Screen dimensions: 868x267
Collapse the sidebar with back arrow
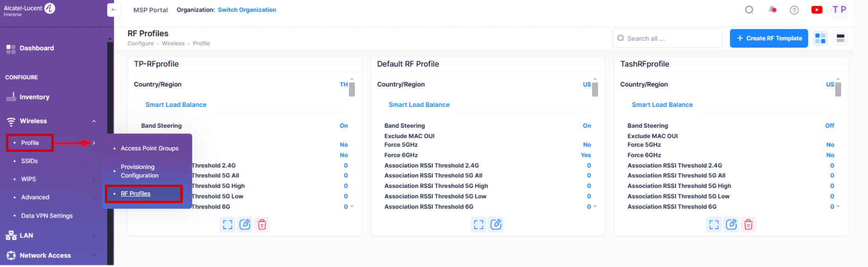click(x=114, y=10)
